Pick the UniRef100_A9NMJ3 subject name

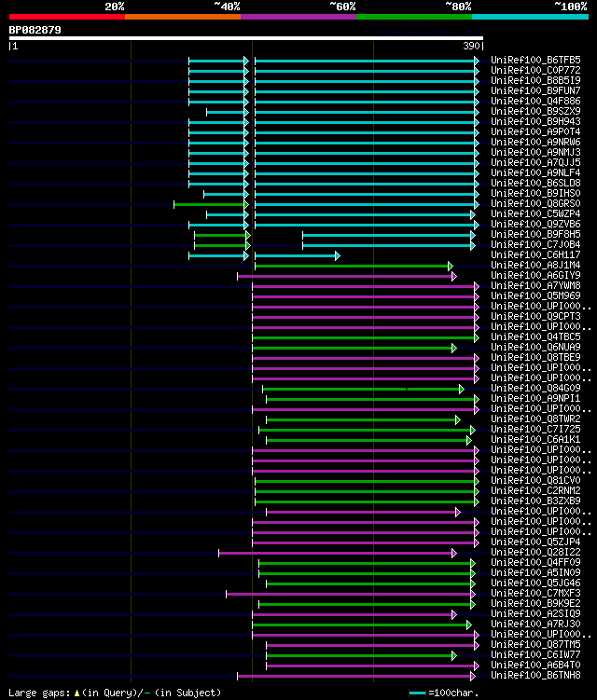(x=535, y=153)
